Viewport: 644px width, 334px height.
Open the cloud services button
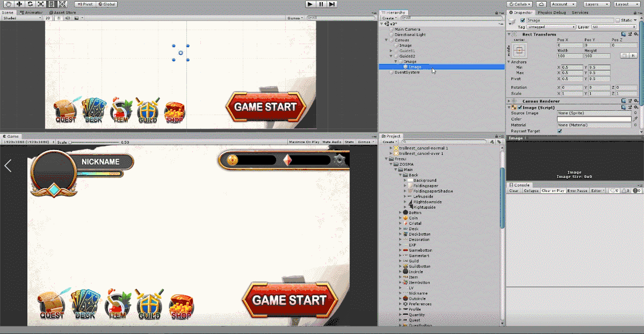541,4
